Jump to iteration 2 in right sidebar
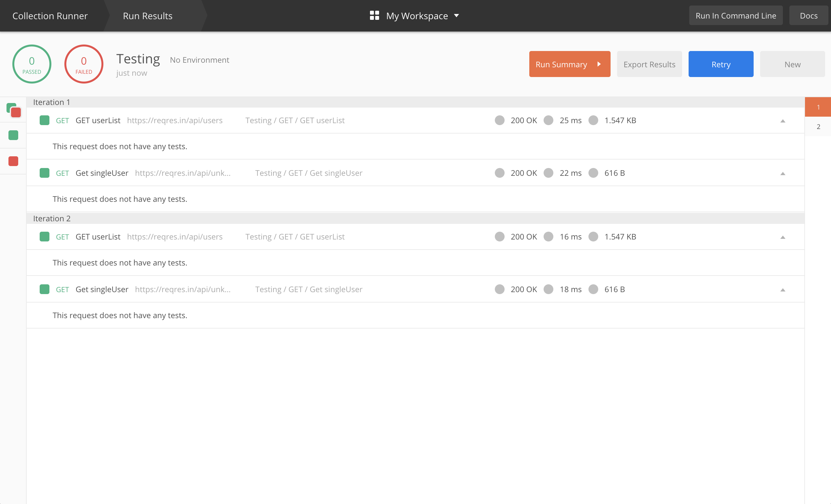Viewport: 831px width, 504px height. point(818,127)
